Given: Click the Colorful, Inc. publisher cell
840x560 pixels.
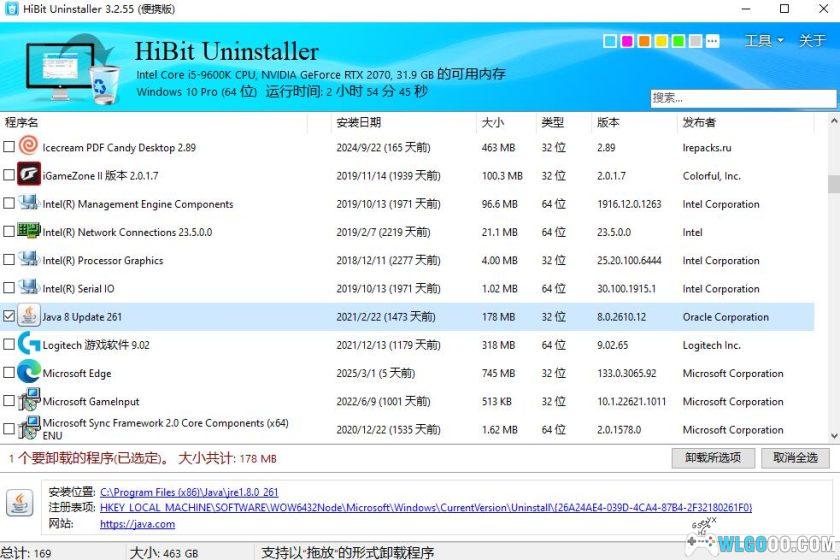Looking at the screenshot, I should (711, 176).
